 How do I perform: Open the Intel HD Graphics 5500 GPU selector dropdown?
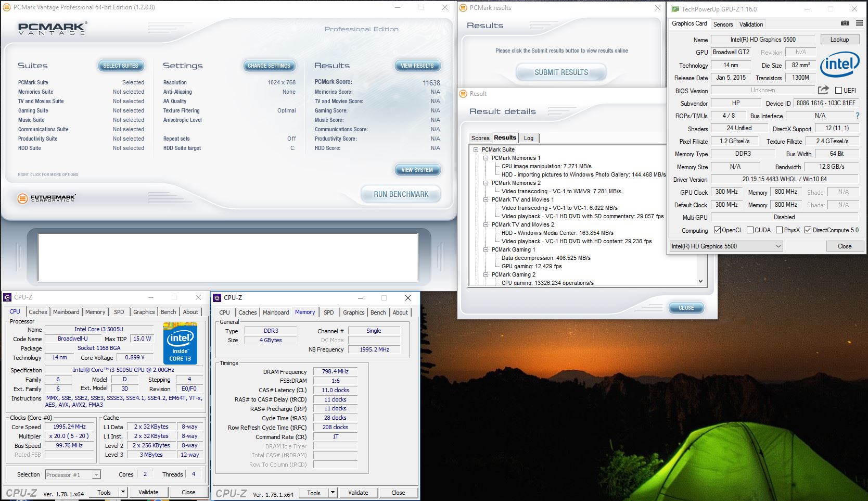[x=726, y=246]
